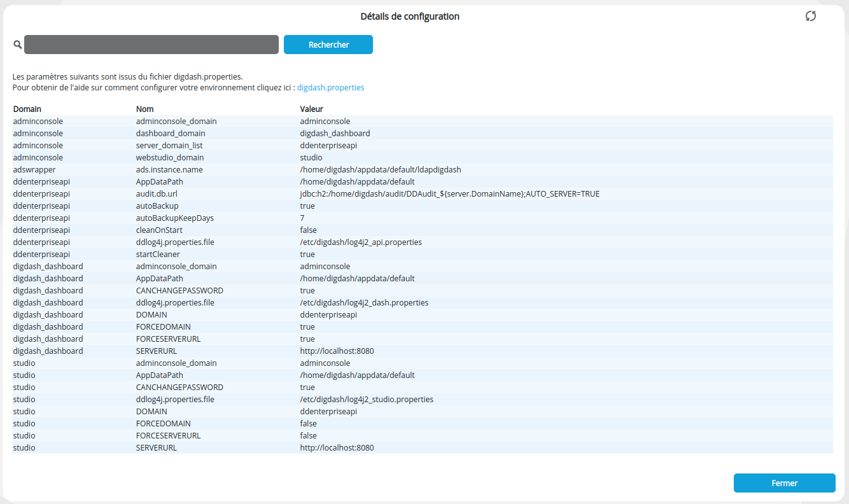This screenshot has height=504, width=849.
Task: Click the ads.instance.name cell
Action: [169, 170]
